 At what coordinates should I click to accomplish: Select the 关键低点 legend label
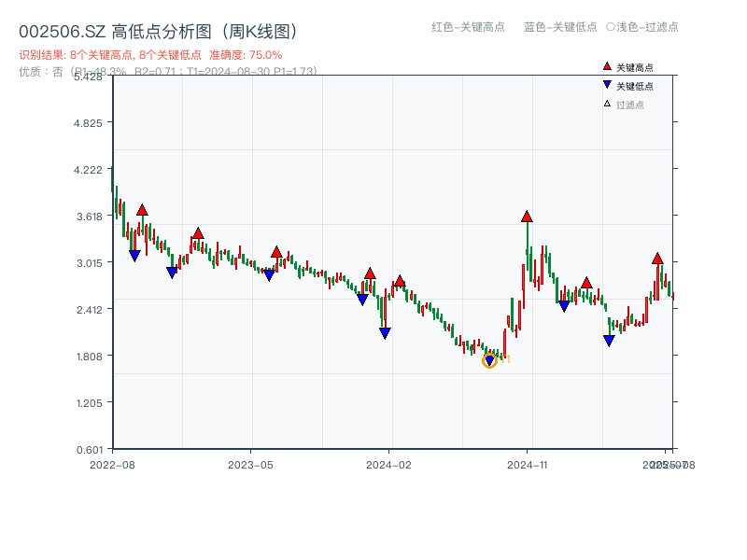point(635,86)
